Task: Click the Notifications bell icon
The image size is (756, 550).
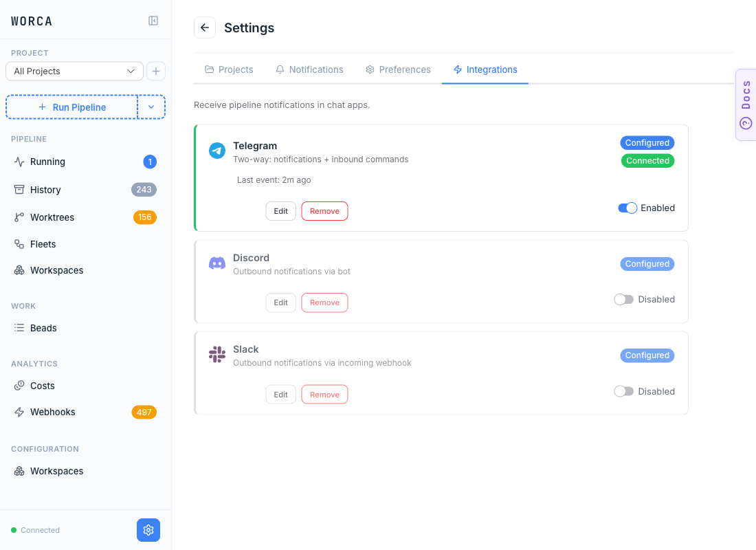Action: tap(280, 69)
